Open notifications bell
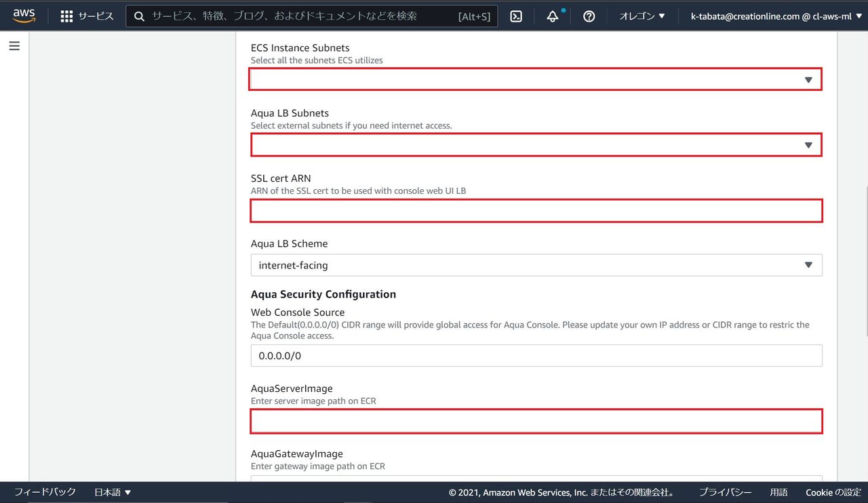 pos(553,16)
